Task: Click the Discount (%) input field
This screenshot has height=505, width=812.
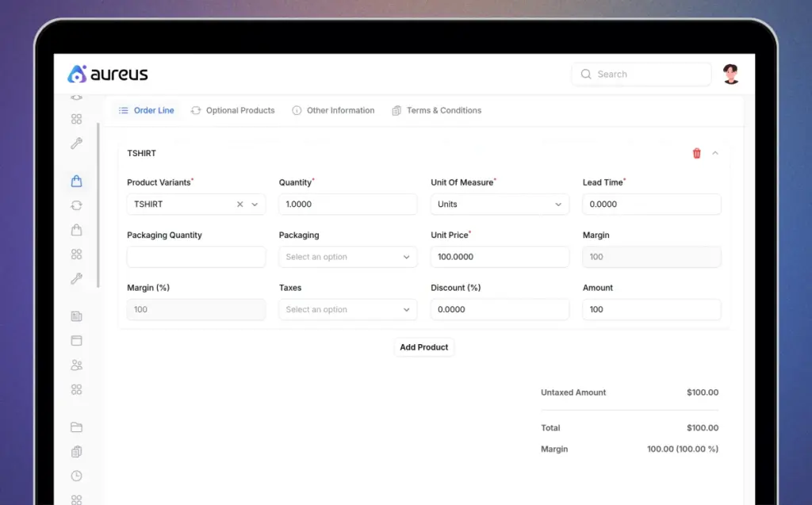Action: click(500, 309)
